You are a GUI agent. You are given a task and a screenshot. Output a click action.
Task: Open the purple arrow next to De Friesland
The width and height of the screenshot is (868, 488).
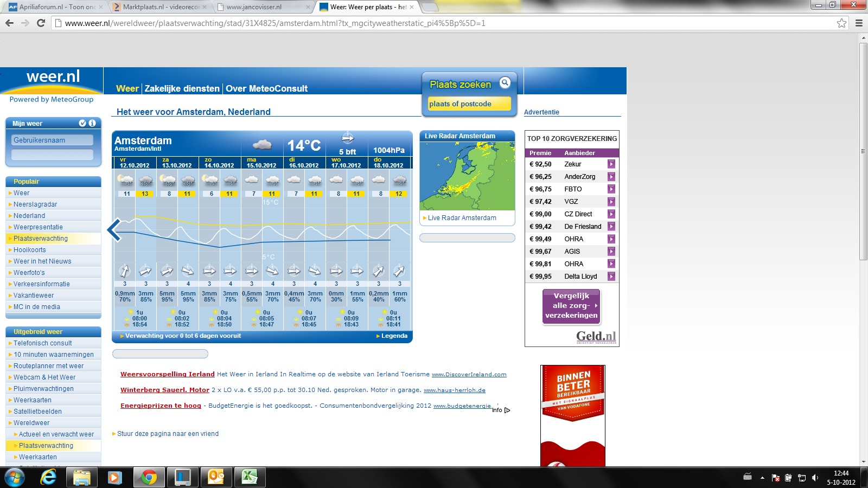tap(611, 226)
